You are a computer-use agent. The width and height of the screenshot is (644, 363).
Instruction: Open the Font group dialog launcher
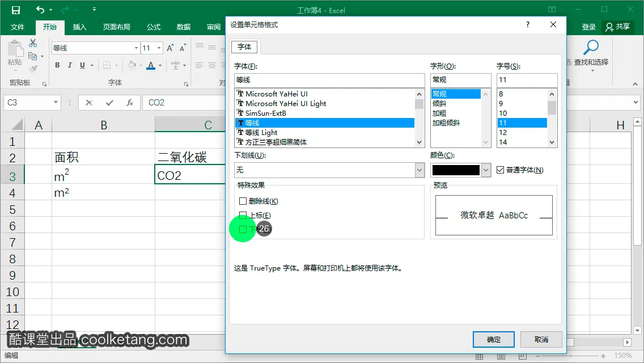[186, 85]
